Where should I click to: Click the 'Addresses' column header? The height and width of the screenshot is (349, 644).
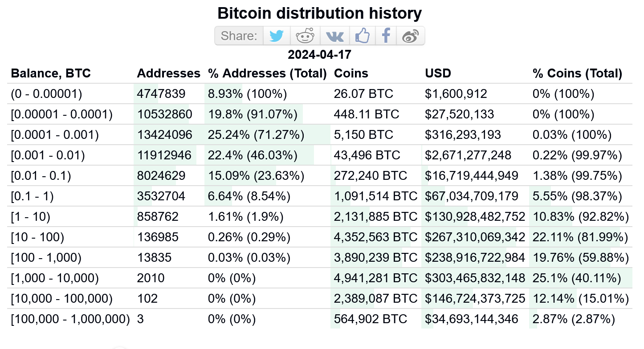[x=169, y=73]
